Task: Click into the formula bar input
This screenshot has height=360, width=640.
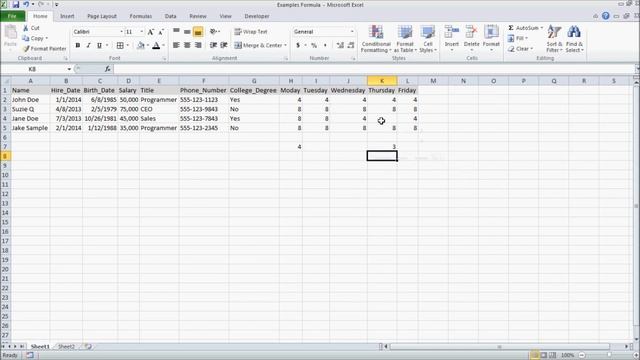Action: click(x=373, y=69)
